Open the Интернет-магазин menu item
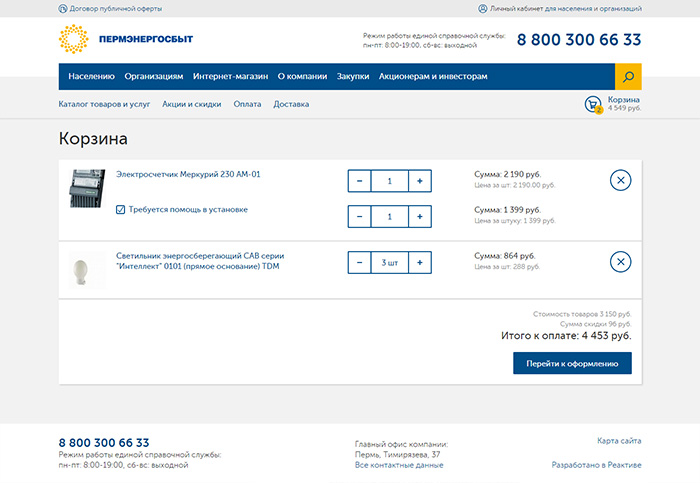This screenshot has width=700, height=483. [230, 76]
